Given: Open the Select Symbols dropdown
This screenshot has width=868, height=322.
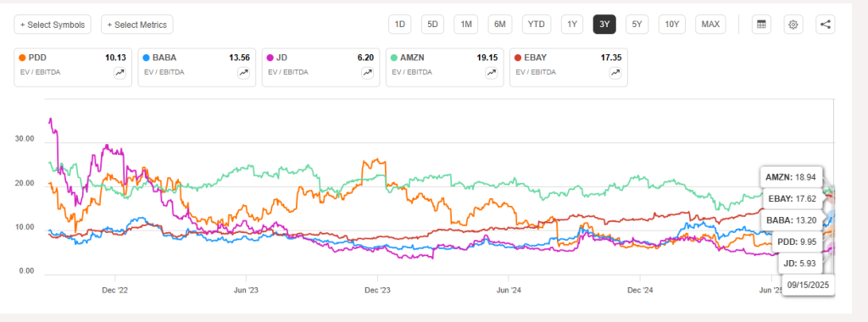Looking at the screenshot, I should click(53, 25).
